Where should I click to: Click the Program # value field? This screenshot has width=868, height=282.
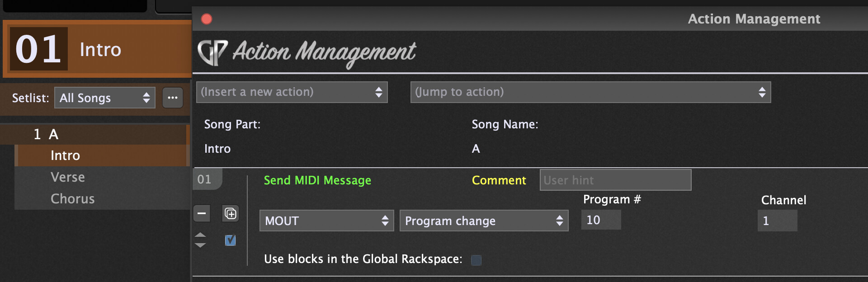tap(600, 220)
